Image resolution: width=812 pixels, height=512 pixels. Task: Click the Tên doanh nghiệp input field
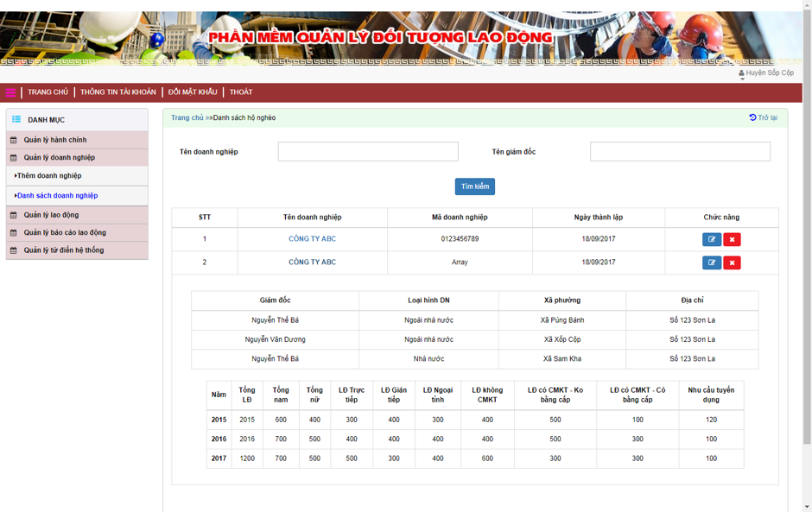[368, 152]
